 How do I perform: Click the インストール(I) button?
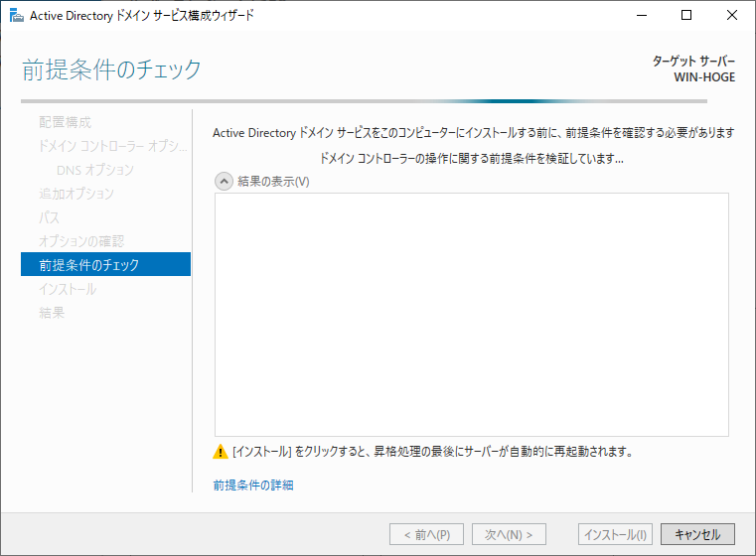click(x=615, y=534)
